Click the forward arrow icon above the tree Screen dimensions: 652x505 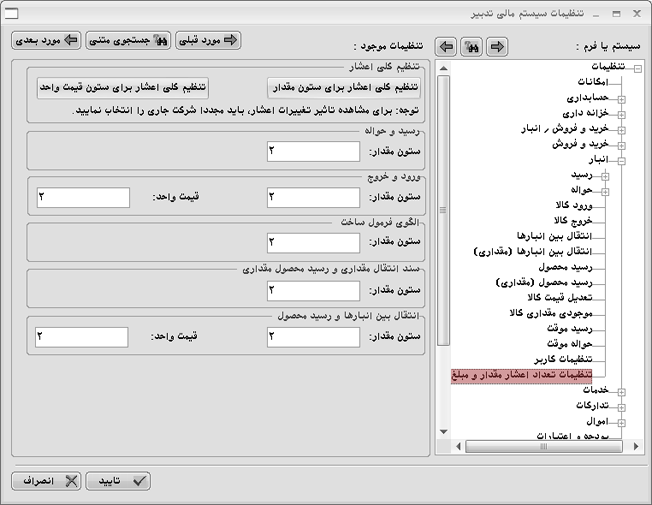(x=497, y=47)
